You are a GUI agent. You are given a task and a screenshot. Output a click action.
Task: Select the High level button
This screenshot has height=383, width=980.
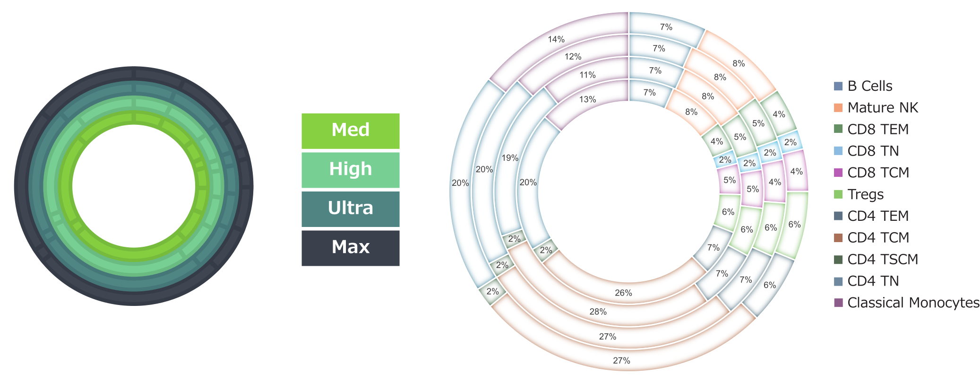(351, 170)
